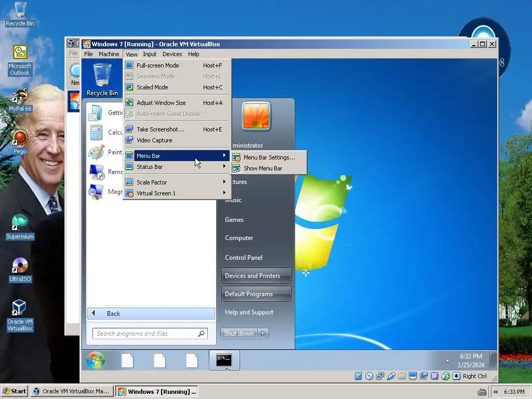Toggle Scaled Mode in View menu

coord(177,87)
